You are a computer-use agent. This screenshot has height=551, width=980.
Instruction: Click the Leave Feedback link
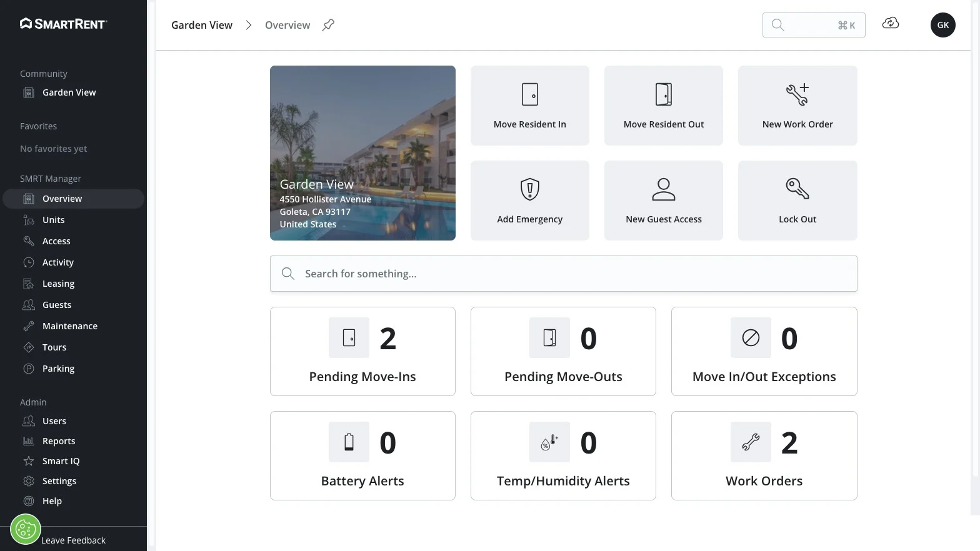pyautogui.click(x=73, y=540)
